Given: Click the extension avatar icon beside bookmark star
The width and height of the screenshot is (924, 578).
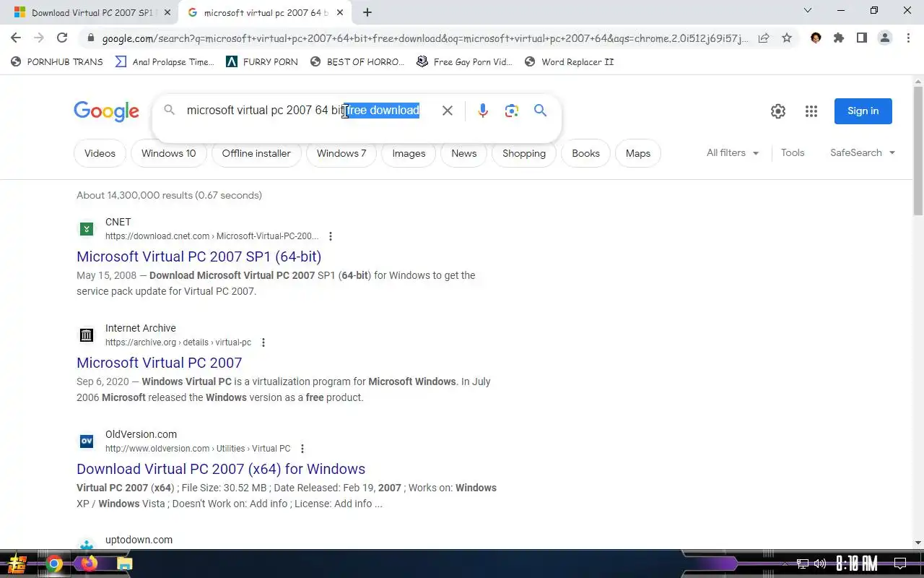Looking at the screenshot, I should pos(816,38).
